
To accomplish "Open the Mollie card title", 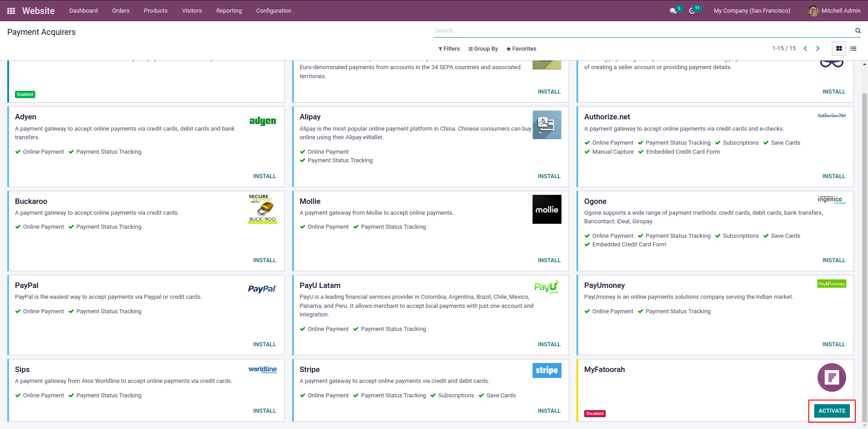I will click(310, 201).
